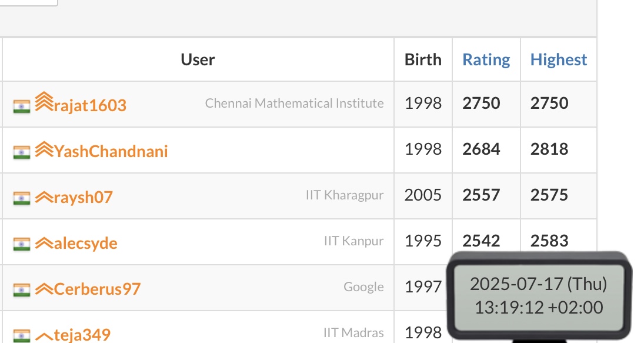
Task: Click the India flag beside YashChandnani
Action: (21, 152)
